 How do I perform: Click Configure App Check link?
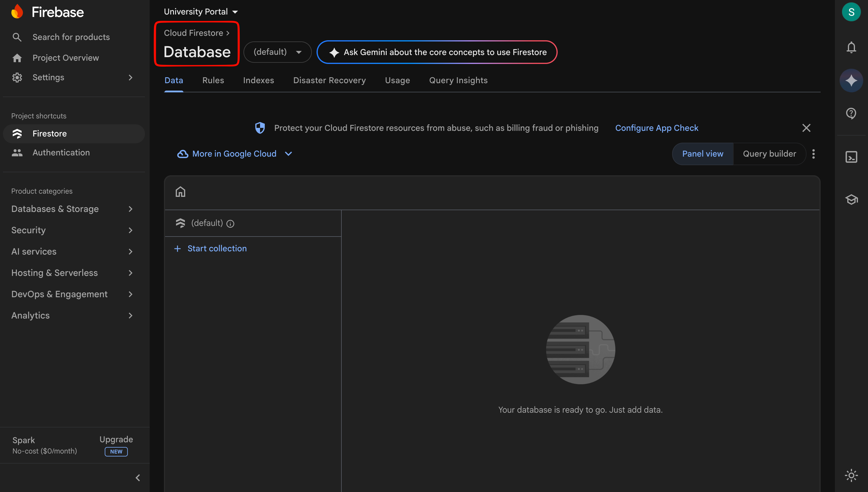(x=657, y=128)
